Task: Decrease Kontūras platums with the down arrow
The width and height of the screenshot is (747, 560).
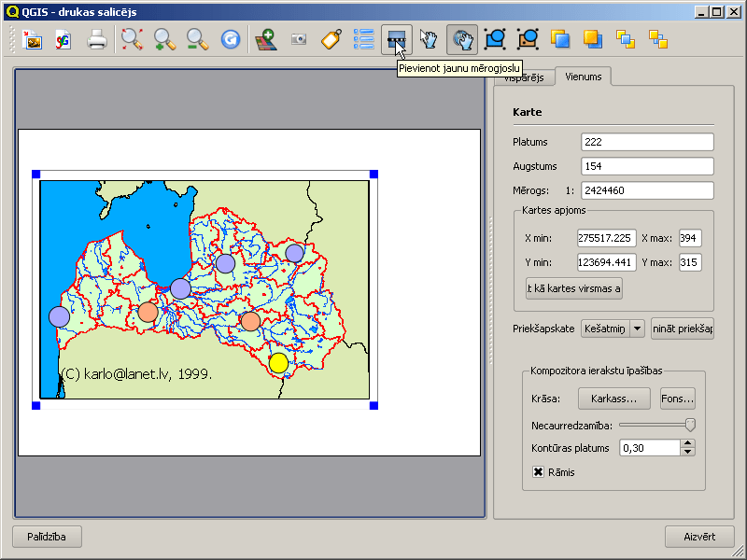Action: tap(687, 453)
